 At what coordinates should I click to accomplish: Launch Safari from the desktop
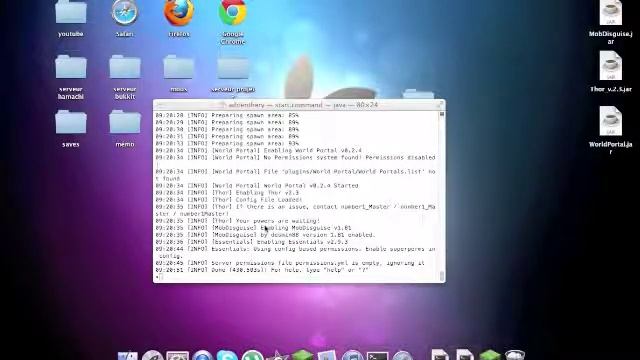pos(124,16)
